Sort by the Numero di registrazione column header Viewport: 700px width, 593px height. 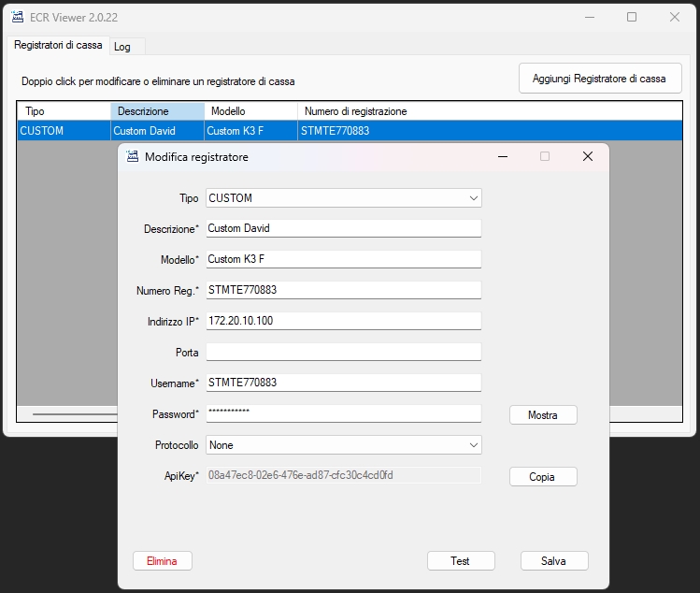tap(355, 111)
